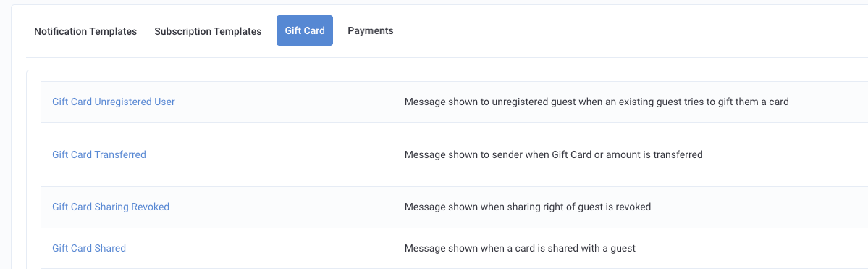
Task: Select the first row of the template table
Action: (455, 102)
